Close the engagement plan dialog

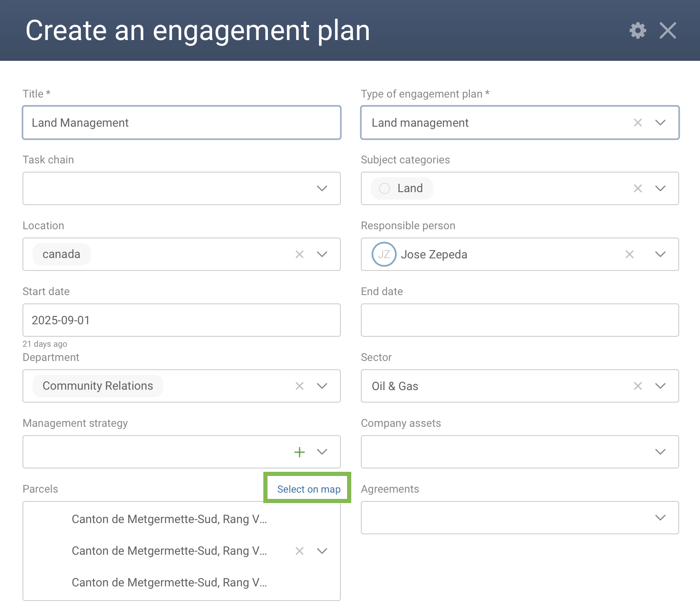tap(667, 30)
